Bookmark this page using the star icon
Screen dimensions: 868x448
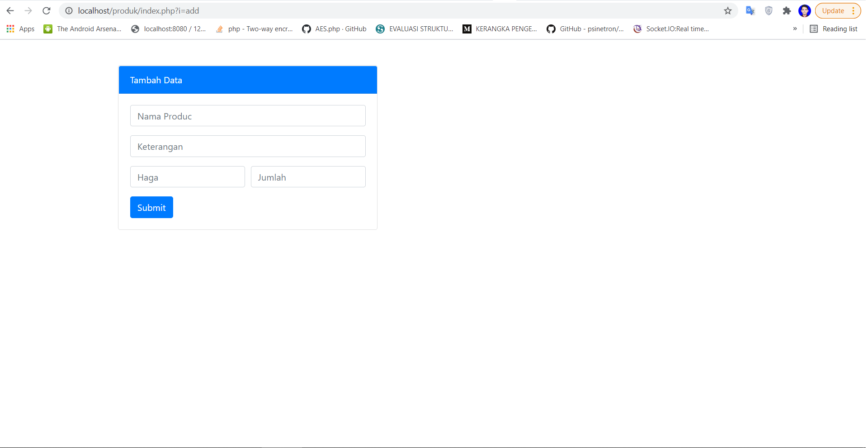(728, 10)
